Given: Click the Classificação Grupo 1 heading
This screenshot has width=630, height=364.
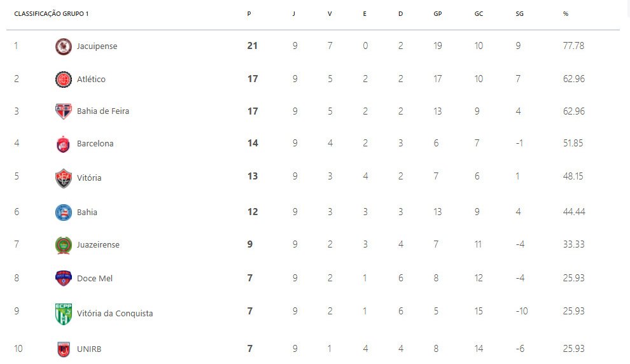Looking at the screenshot, I should click(x=52, y=13).
